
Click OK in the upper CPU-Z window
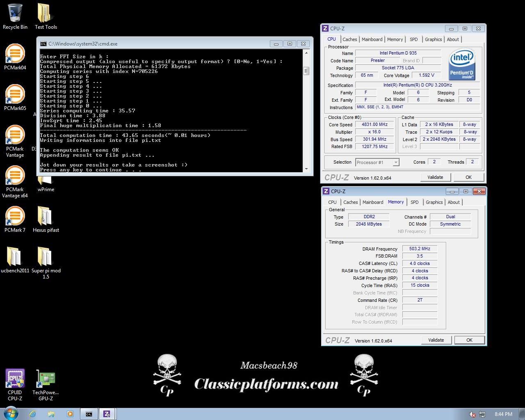pos(468,177)
